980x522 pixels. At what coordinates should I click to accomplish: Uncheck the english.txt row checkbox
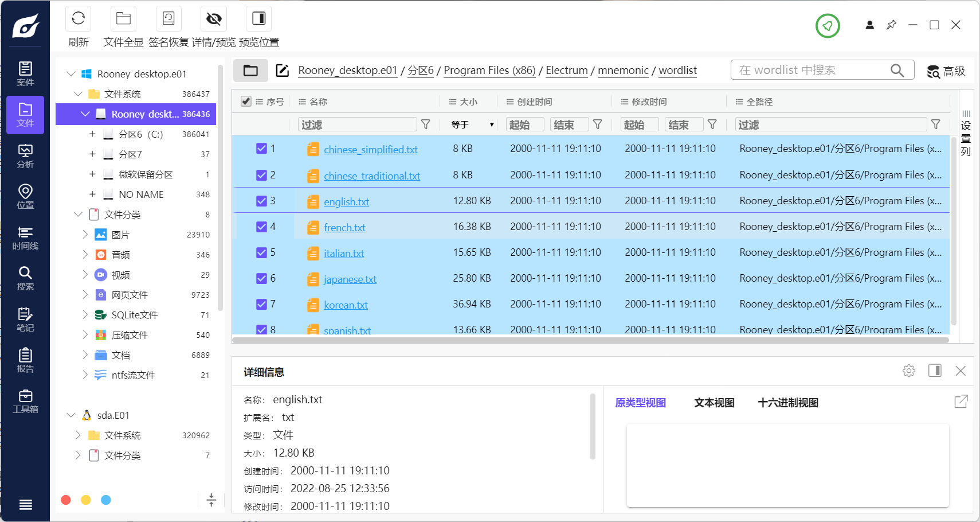pos(261,201)
